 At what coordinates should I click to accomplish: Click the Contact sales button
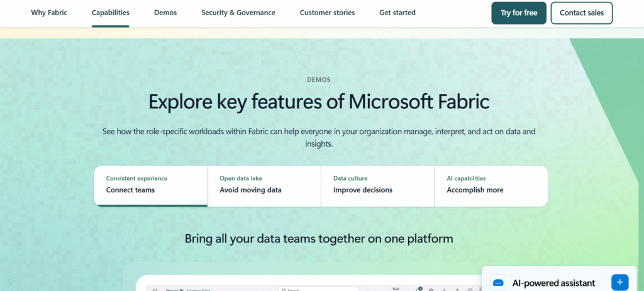click(581, 13)
